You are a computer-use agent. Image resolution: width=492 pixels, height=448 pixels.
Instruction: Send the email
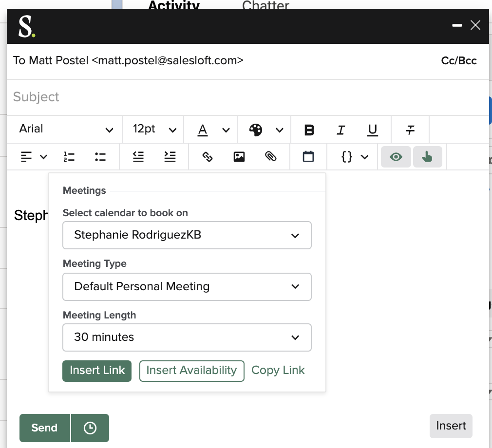(x=44, y=428)
